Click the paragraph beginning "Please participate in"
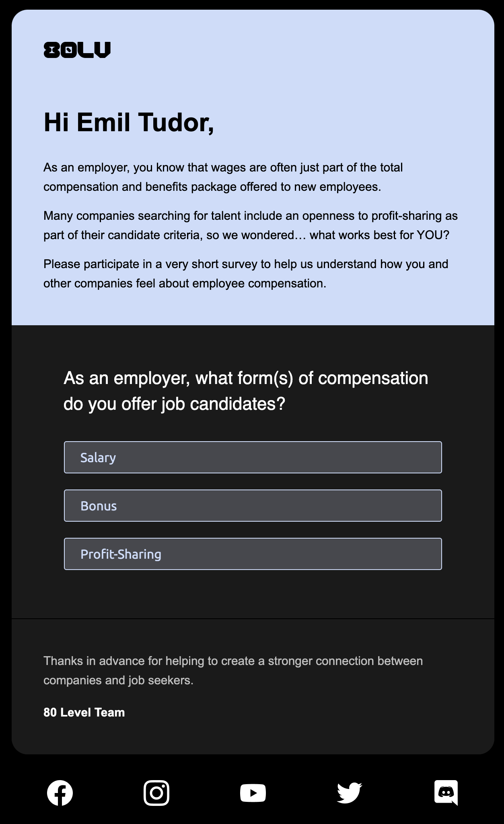504x824 pixels. [x=246, y=274]
